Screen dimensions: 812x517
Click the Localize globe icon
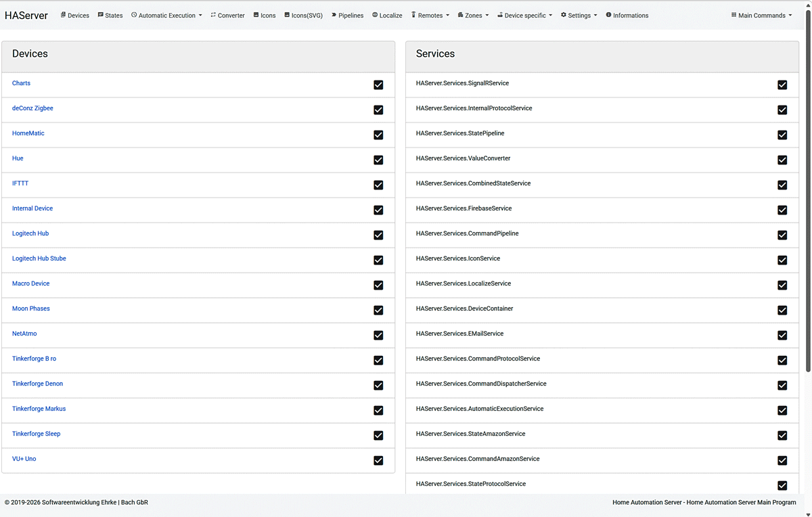(x=375, y=15)
